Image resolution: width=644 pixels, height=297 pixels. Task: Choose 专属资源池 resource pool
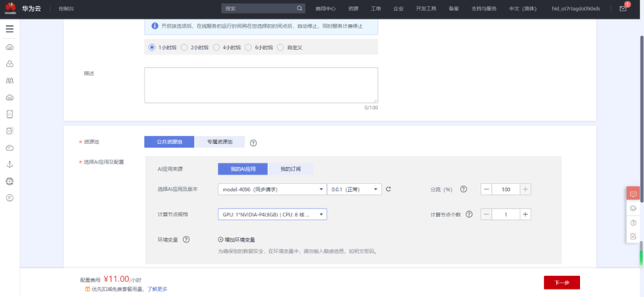220,142
